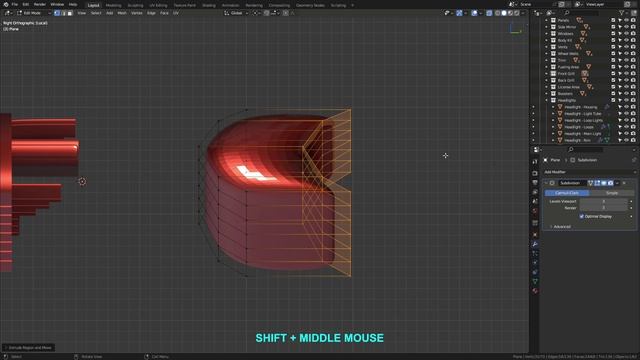This screenshot has width=640, height=360.
Task: Click the Front Grill collection icon
Action: (x=553, y=73)
